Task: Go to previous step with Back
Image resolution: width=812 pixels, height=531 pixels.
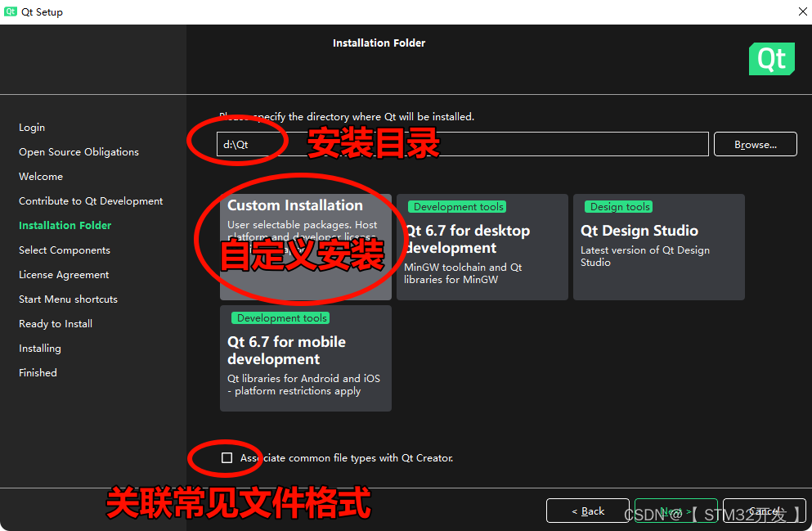Action: [x=587, y=511]
